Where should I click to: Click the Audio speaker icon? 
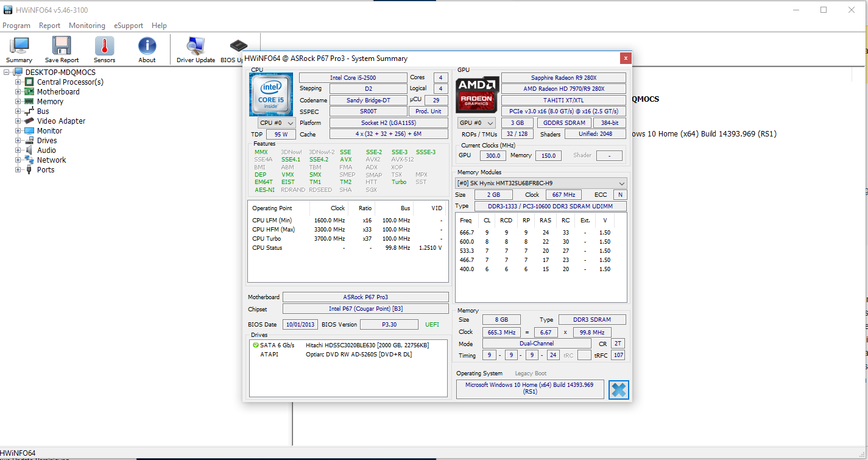[x=29, y=150]
